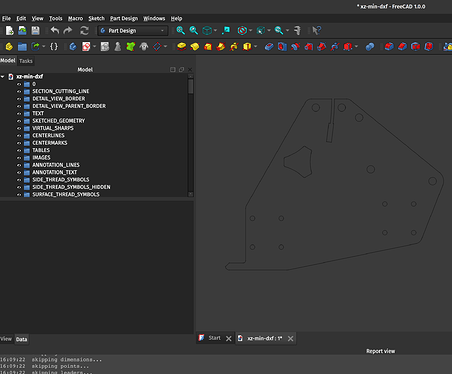Select the SKETCHED_GEOMETRY layer item
The height and width of the screenshot is (374, 452).
pos(59,121)
